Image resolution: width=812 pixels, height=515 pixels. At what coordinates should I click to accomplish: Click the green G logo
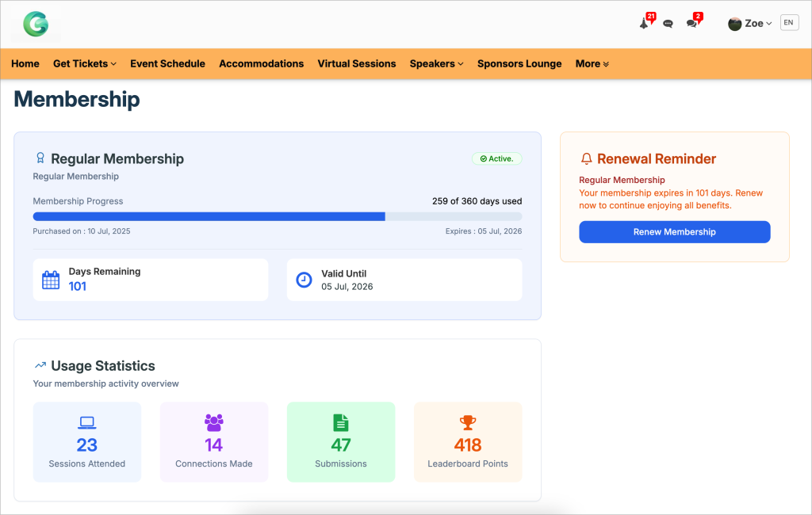point(35,24)
